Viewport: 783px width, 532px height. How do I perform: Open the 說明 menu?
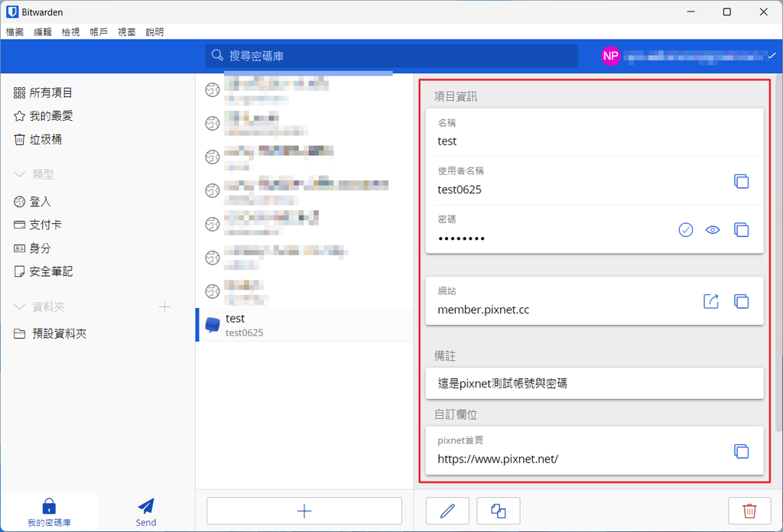click(x=154, y=32)
